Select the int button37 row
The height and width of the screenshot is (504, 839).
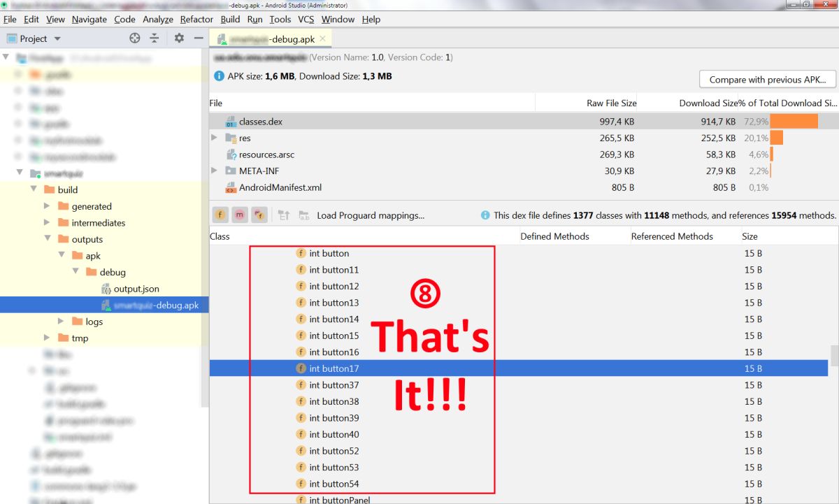click(519, 385)
